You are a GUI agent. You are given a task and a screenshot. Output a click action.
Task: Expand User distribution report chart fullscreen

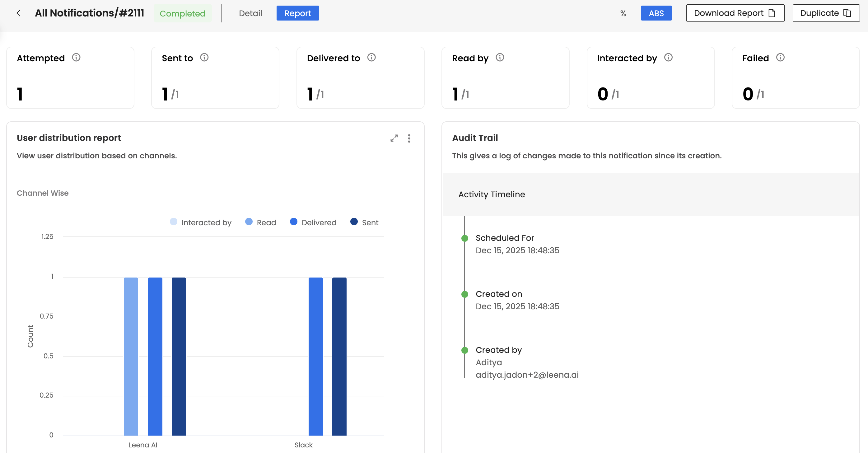394,138
